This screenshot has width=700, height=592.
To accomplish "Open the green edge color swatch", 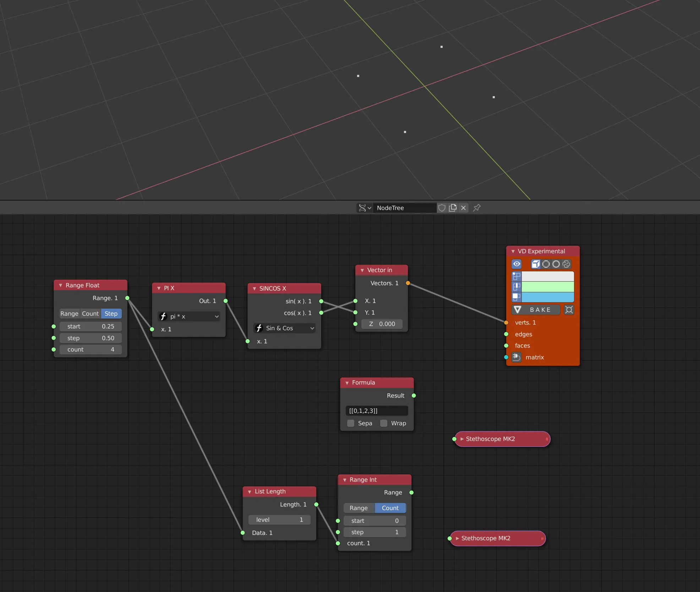I will coord(547,287).
